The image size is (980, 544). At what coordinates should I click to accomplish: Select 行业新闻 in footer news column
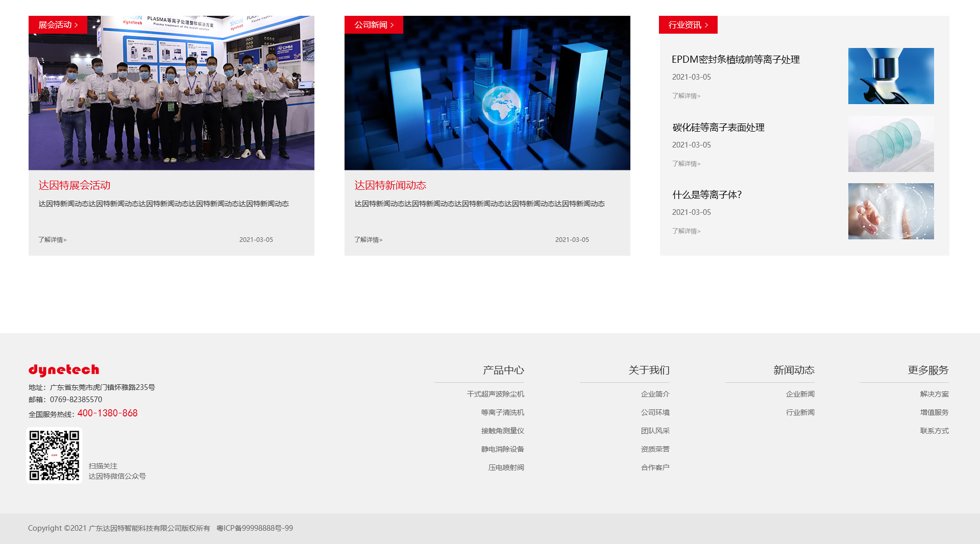[800, 412]
